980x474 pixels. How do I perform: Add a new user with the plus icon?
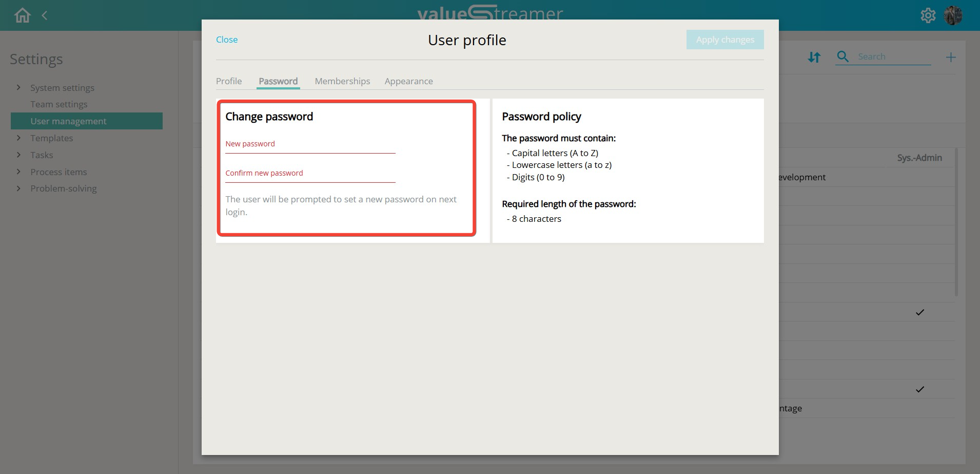951,56
